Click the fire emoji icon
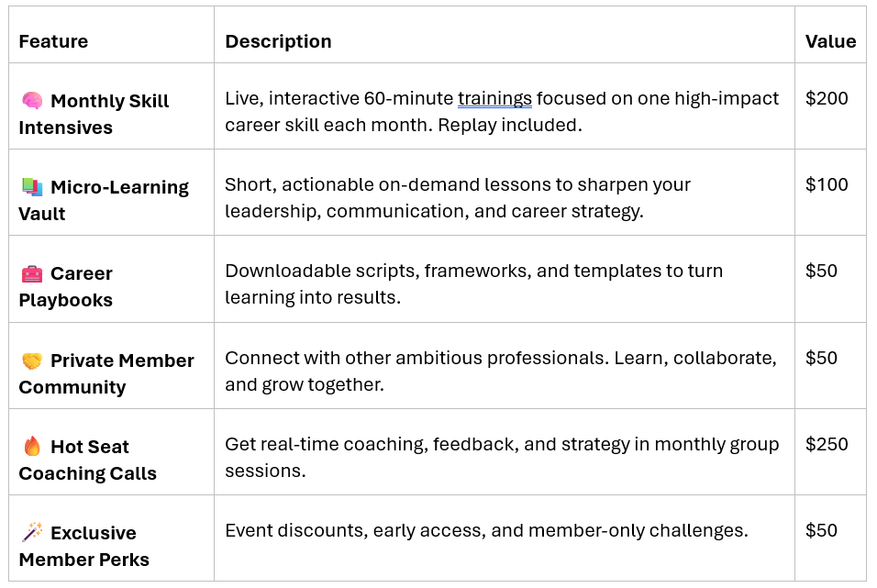 pyautogui.click(x=32, y=447)
